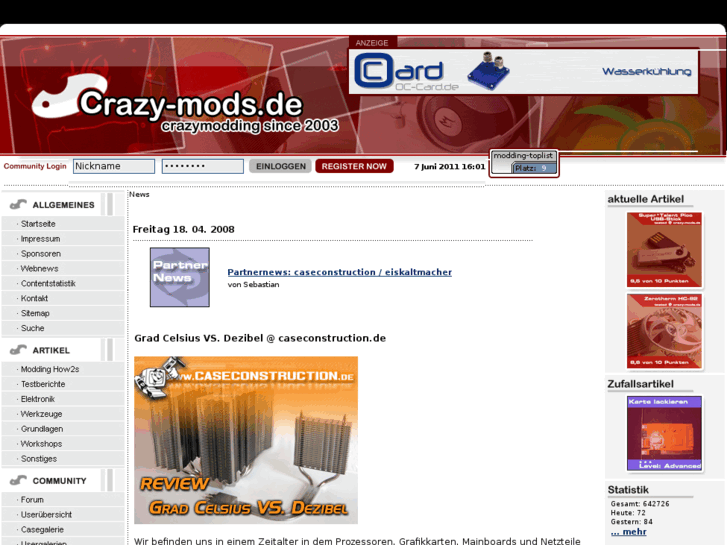
Task: Click the 'Gestern: 84' statistic
Action: [631, 521]
